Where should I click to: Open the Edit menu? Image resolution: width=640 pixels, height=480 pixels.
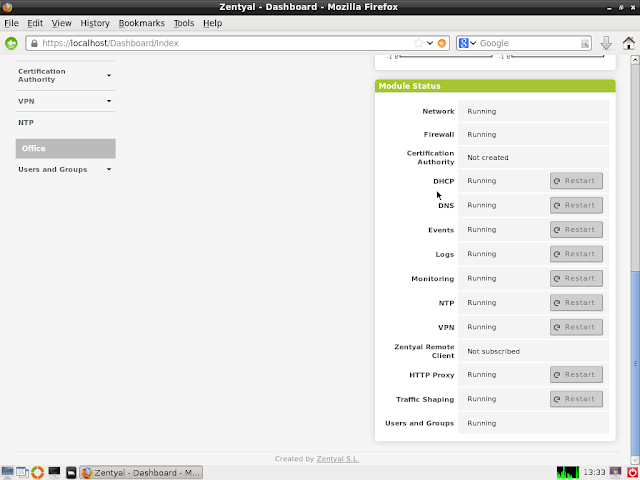tap(35, 23)
